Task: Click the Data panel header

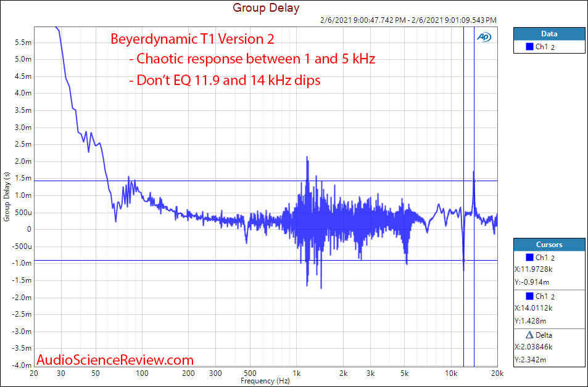Action: (549, 34)
